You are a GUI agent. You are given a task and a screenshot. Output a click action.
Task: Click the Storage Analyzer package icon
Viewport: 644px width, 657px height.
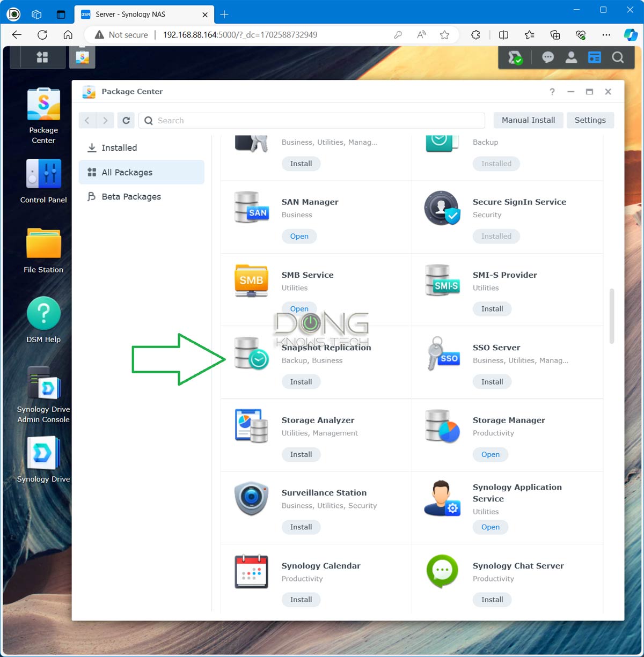252,425
